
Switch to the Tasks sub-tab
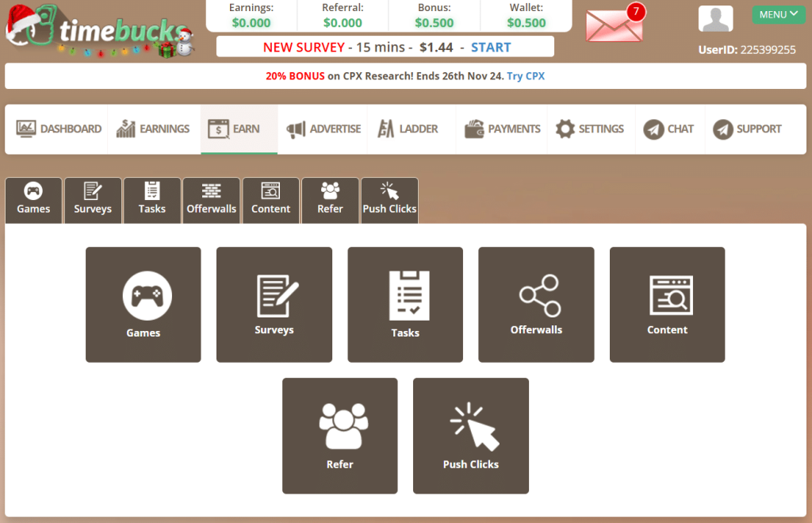coord(152,200)
